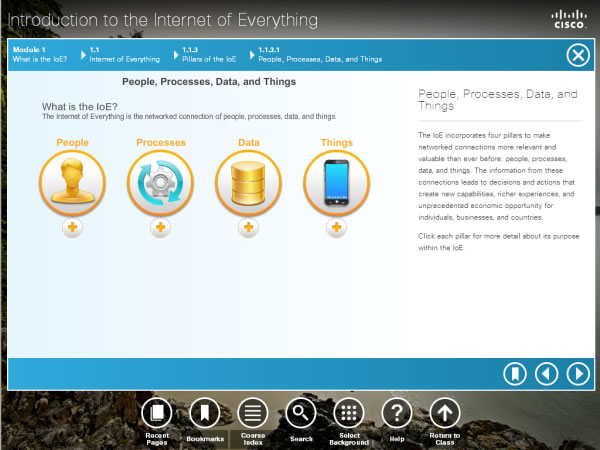Close the content panel with X button
The width and height of the screenshot is (600, 450).
(x=578, y=55)
